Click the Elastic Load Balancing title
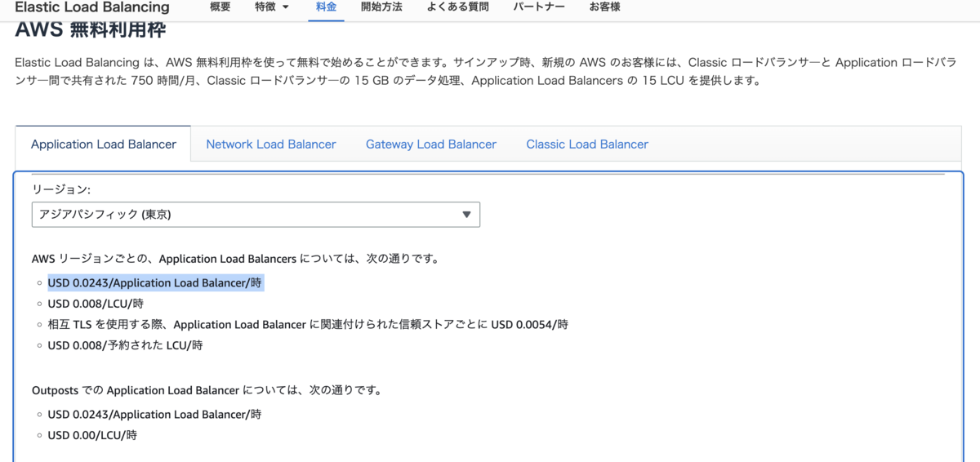 pos(92,7)
